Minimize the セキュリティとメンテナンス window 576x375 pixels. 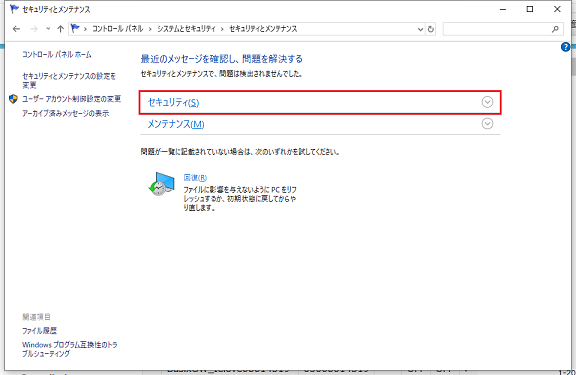pyautogui.click(x=503, y=9)
